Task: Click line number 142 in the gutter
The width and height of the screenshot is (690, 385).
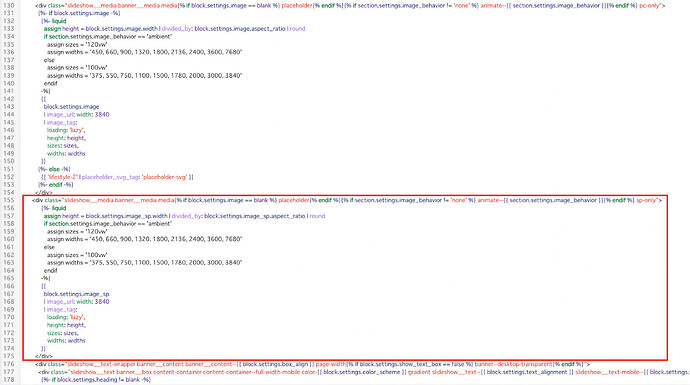Action: click(8, 99)
